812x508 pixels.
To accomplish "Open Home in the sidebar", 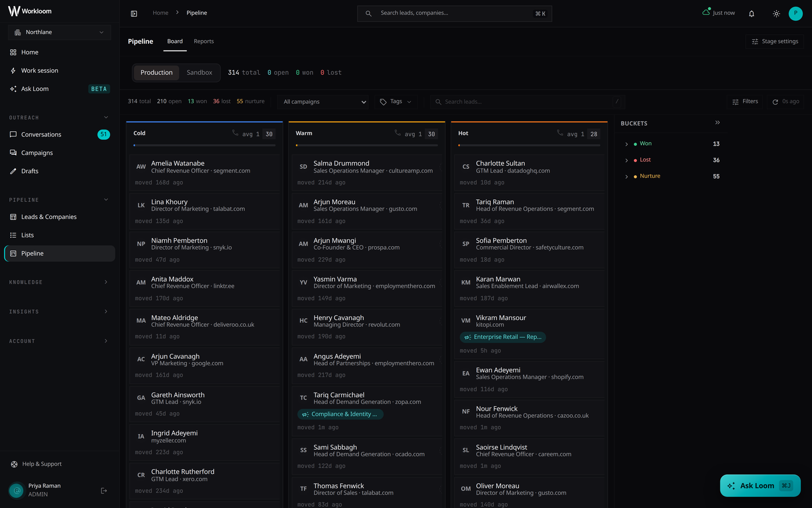I will click(x=60, y=52).
